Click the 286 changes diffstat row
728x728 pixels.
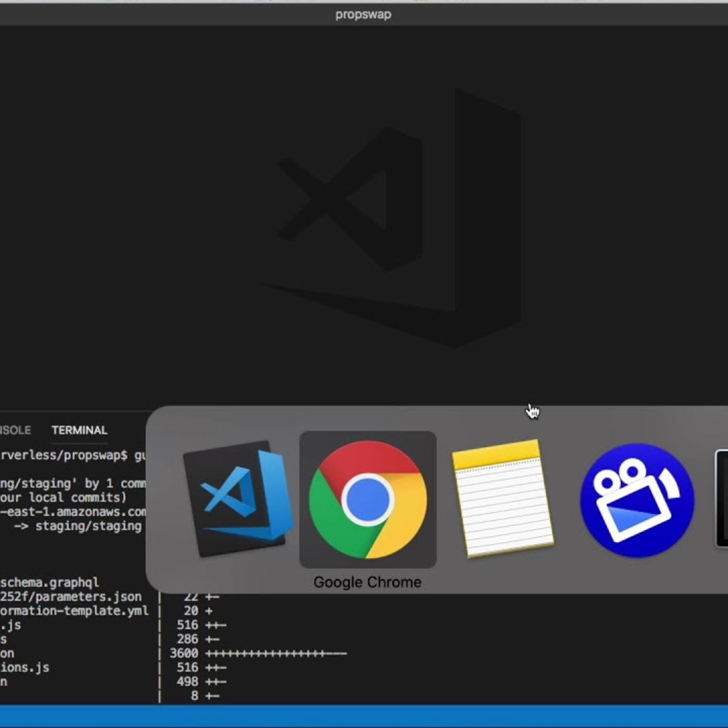(198, 639)
